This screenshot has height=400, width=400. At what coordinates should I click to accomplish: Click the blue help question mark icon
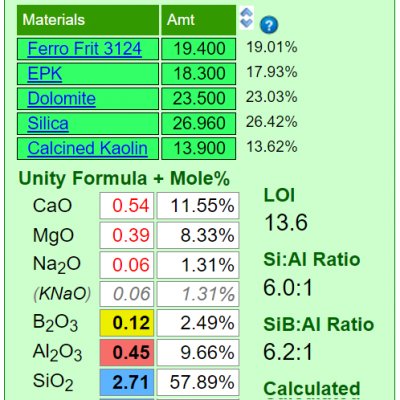click(269, 25)
